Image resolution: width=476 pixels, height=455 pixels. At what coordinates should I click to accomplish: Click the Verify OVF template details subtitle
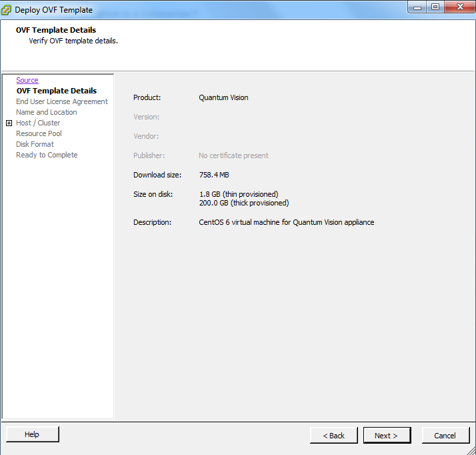(73, 41)
